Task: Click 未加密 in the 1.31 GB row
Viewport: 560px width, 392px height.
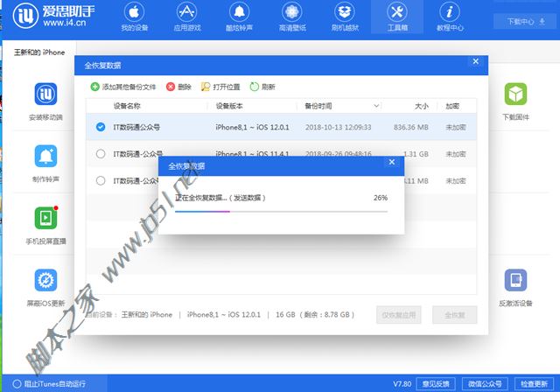Action: tap(456, 154)
